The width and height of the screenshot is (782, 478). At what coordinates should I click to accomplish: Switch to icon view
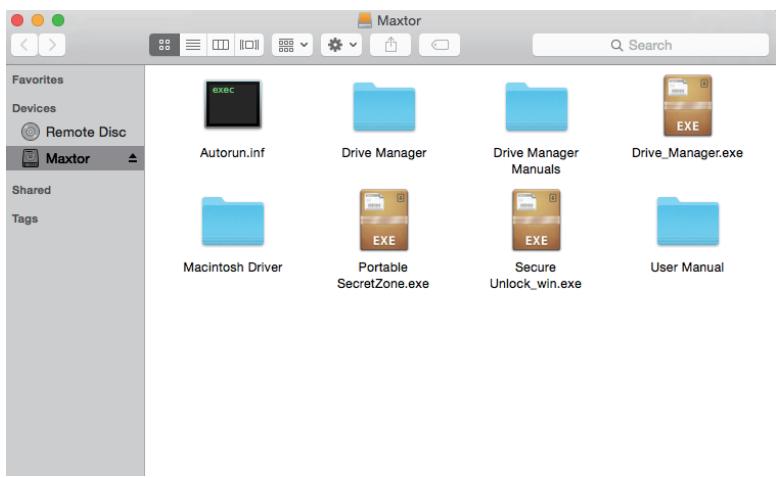[165, 45]
